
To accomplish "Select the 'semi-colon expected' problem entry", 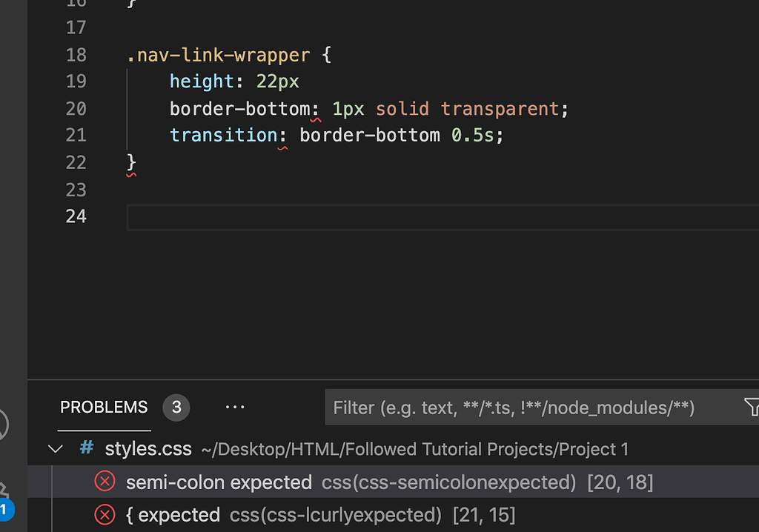I will 219,481.
